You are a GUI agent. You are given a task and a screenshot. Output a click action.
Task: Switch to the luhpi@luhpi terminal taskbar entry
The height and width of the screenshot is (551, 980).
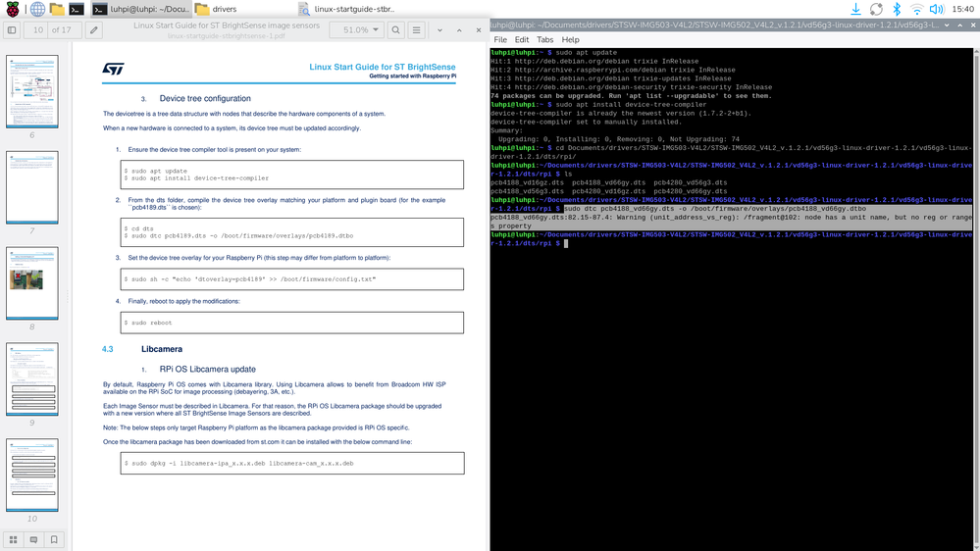[141, 9]
